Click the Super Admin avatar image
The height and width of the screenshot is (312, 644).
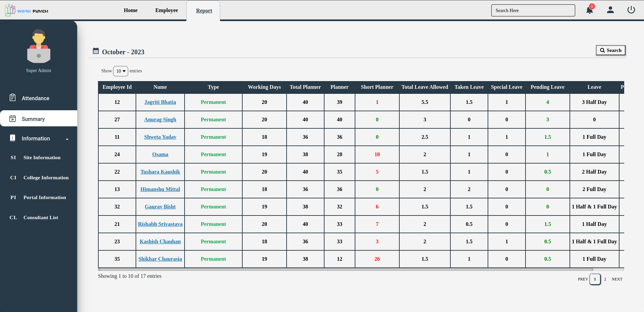[x=39, y=46]
